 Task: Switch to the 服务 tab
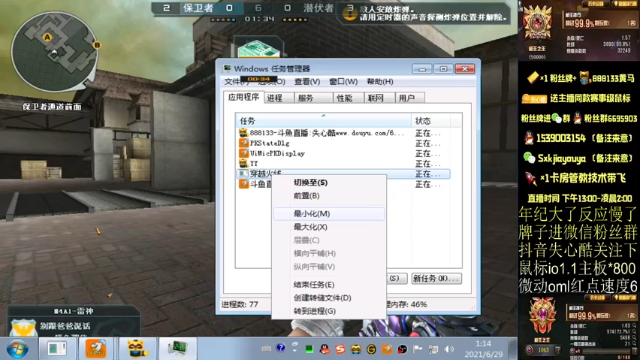pos(313,98)
